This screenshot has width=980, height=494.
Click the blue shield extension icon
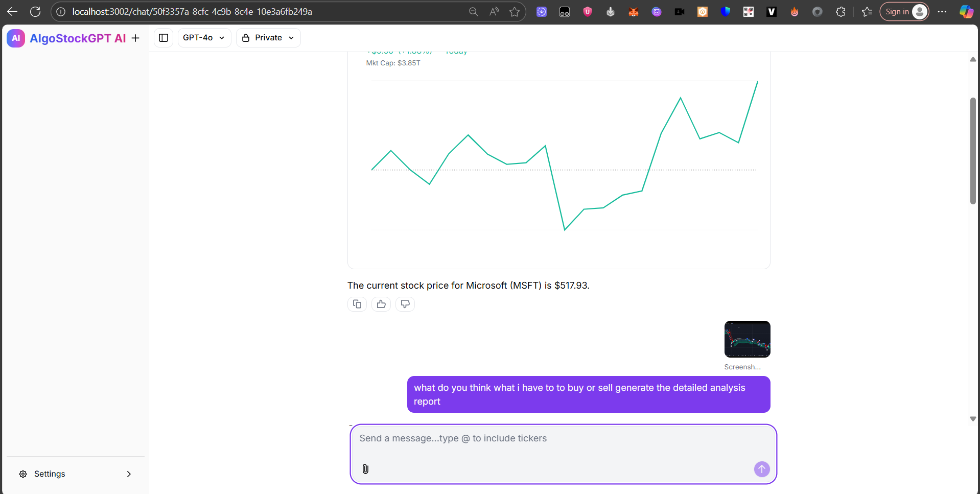click(x=726, y=12)
